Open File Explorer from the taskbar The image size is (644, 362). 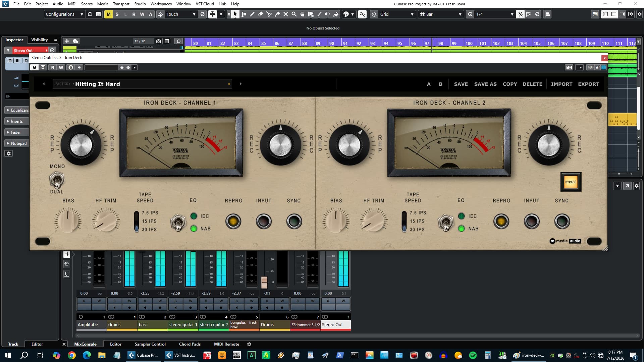[102, 355]
